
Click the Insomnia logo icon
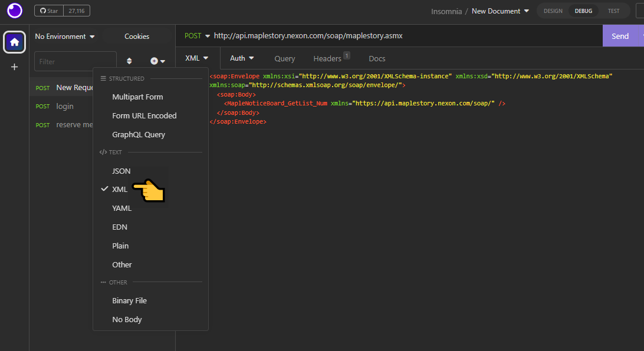coord(15,11)
